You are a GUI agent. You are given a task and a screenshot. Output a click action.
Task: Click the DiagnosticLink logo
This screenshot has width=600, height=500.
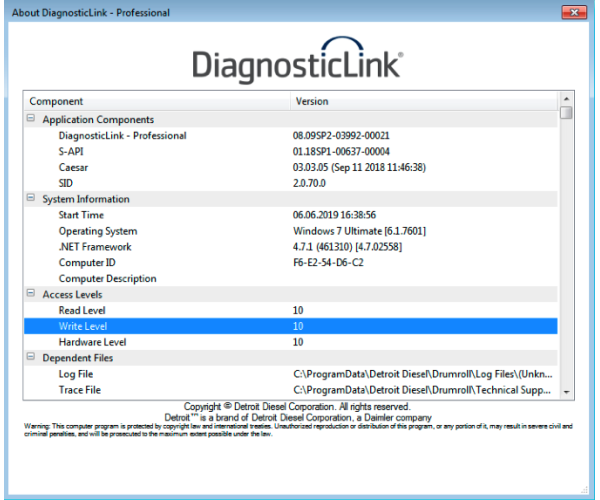(297, 60)
